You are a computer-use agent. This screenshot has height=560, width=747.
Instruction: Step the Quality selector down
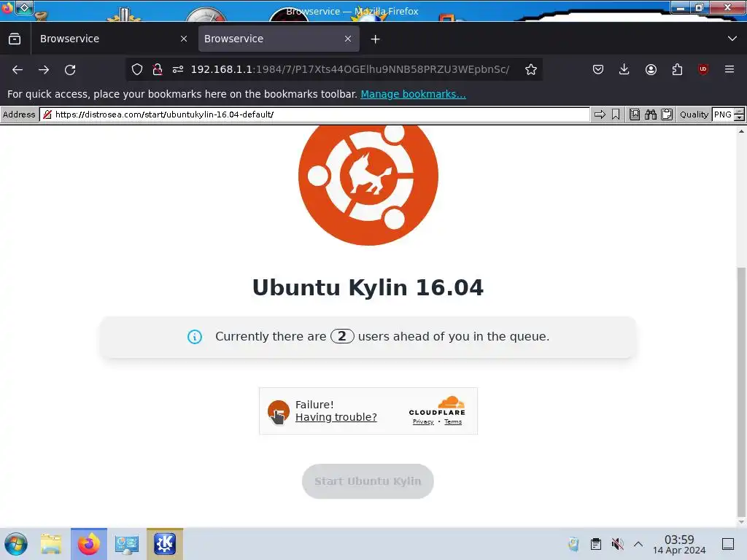(740, 117)
